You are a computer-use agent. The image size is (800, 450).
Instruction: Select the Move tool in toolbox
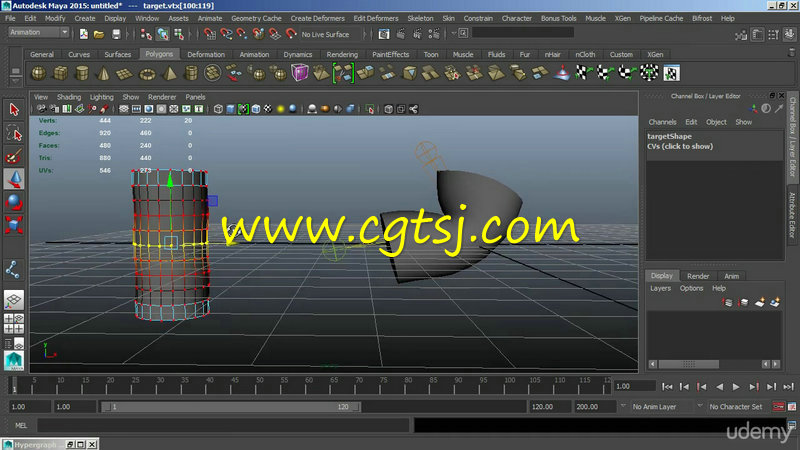pyautogui.click(x=14, y=179)
